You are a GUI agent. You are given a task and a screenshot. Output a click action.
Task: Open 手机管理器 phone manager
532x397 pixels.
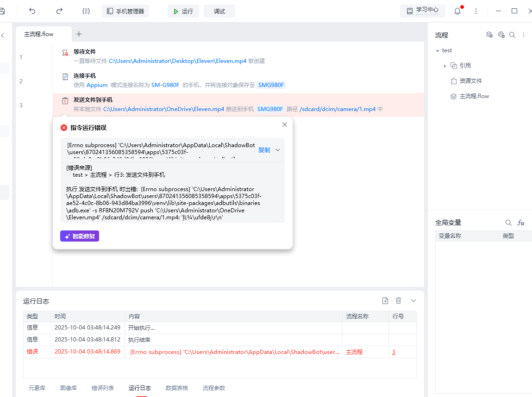click(125, 11)
